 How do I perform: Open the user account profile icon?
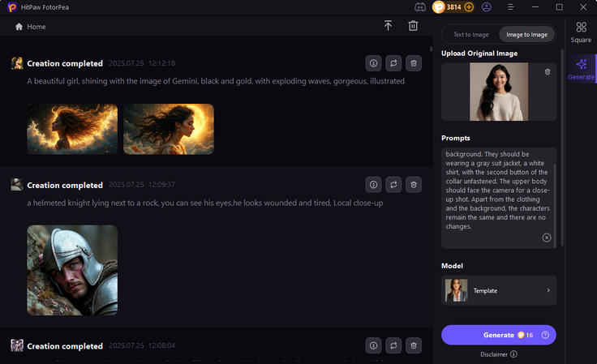pyautogui.click(x=487, y=7)
